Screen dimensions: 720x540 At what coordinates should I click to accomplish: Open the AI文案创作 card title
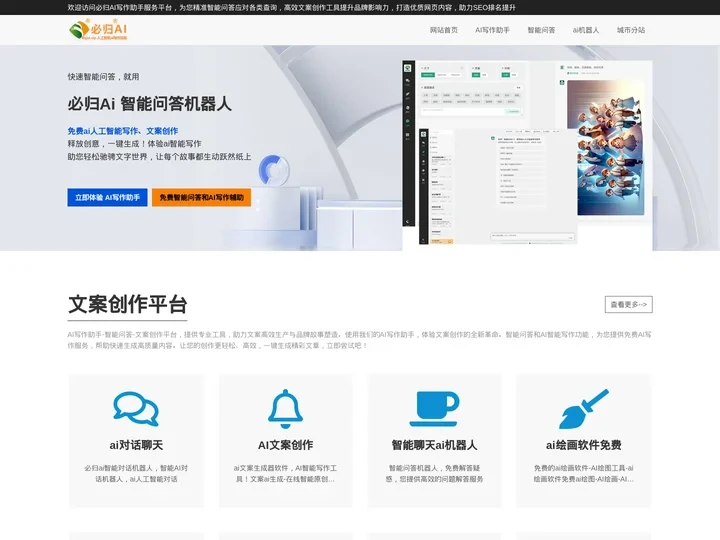point(285,445)
